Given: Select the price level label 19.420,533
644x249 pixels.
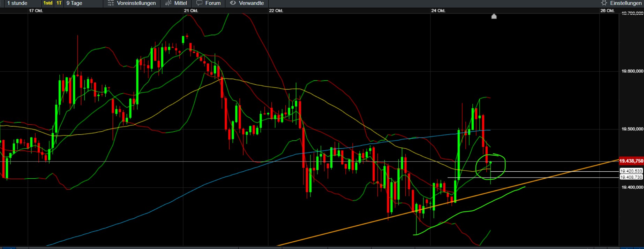Looking at the screenshot, I should 631,171.
